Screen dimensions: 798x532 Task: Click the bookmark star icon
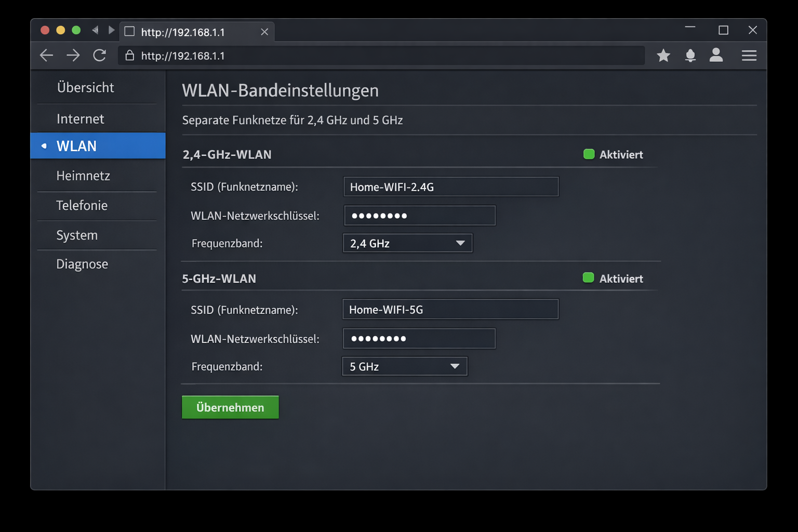[663, 56]
